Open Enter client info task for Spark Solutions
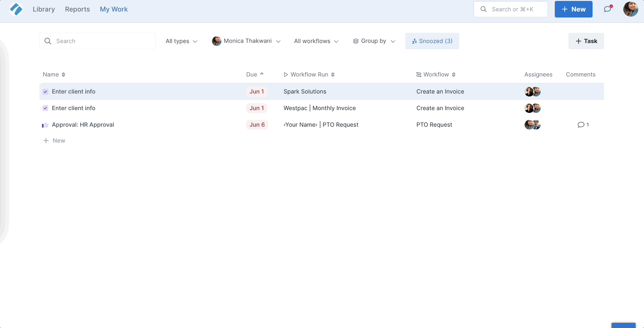The height and width of the screenshot is (328, 644). tap(73, 92)
